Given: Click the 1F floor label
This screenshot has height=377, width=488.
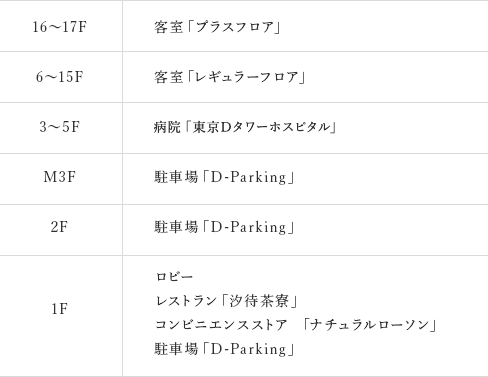Looking at the screenshot, I should [59, 309].
